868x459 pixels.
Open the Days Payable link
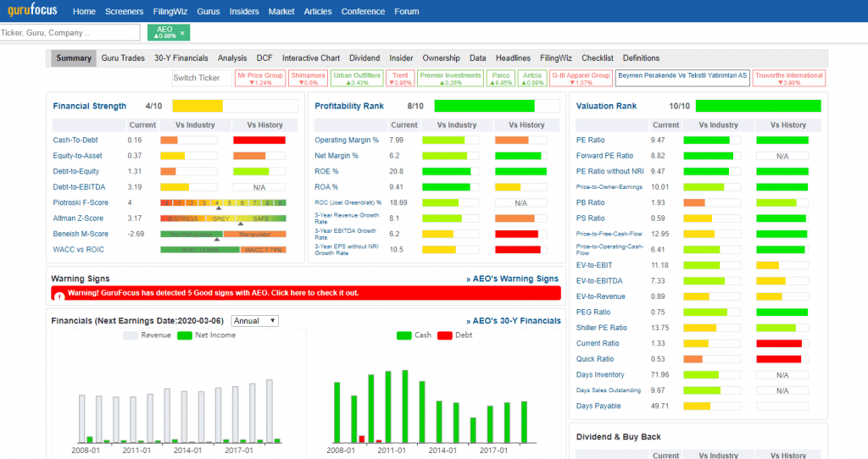(598, 406)
